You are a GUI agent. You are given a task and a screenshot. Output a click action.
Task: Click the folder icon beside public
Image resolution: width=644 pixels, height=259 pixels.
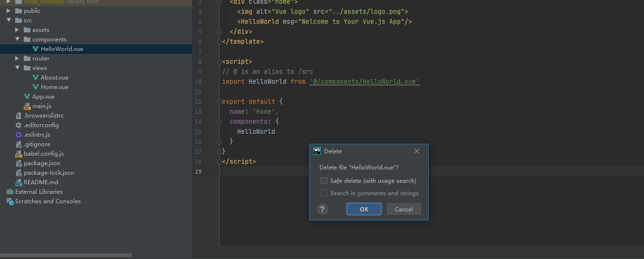[19, 10]
